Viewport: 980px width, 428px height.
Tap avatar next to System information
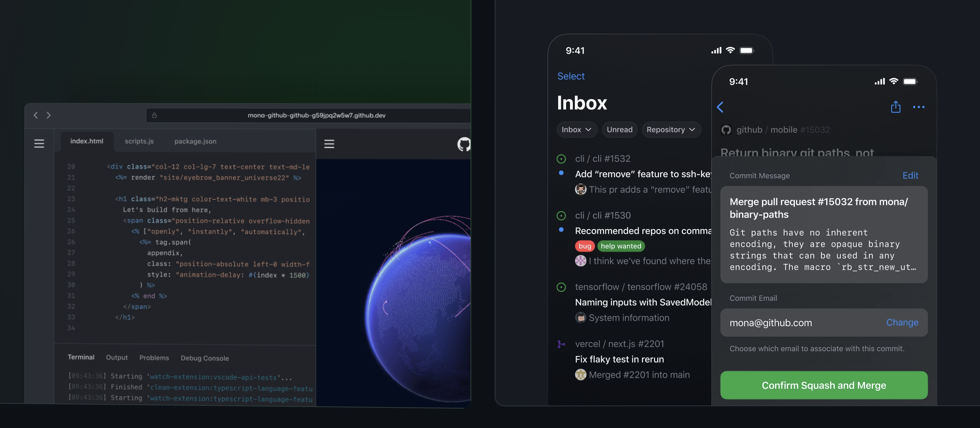[581, 317]
